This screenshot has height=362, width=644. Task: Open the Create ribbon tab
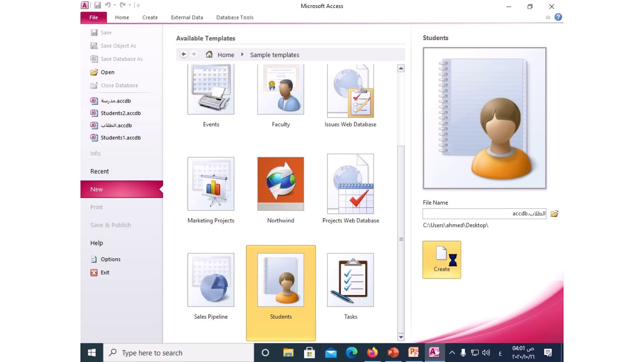[150, 17]
